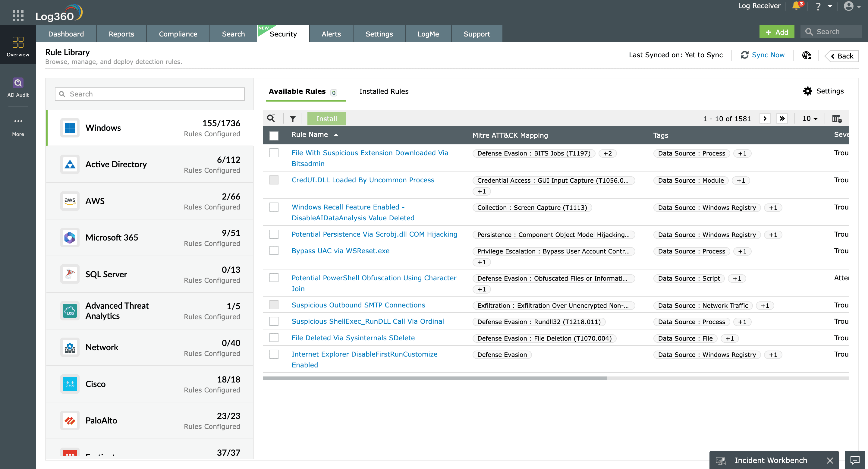Open the Compliance menu tab
Image resolution: width=868 pixels, height=469 pixels.
178,34
